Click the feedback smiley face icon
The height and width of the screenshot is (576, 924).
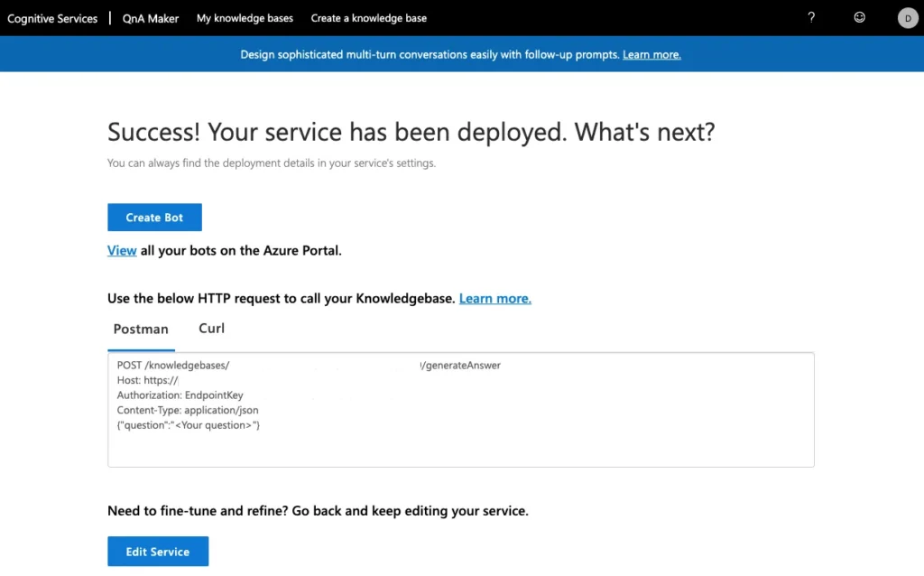860,18
